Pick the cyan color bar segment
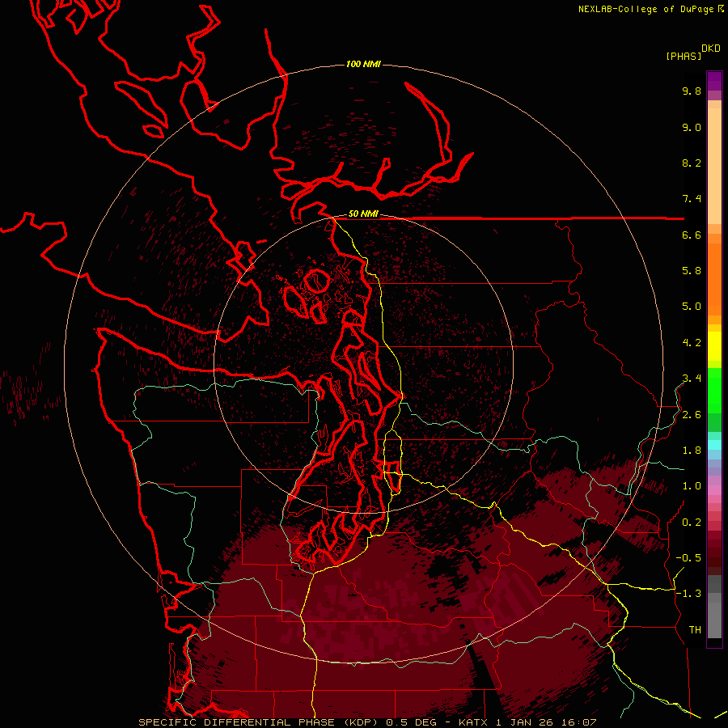Viewport: 728px width, 728px height. (x=714, y=445)
